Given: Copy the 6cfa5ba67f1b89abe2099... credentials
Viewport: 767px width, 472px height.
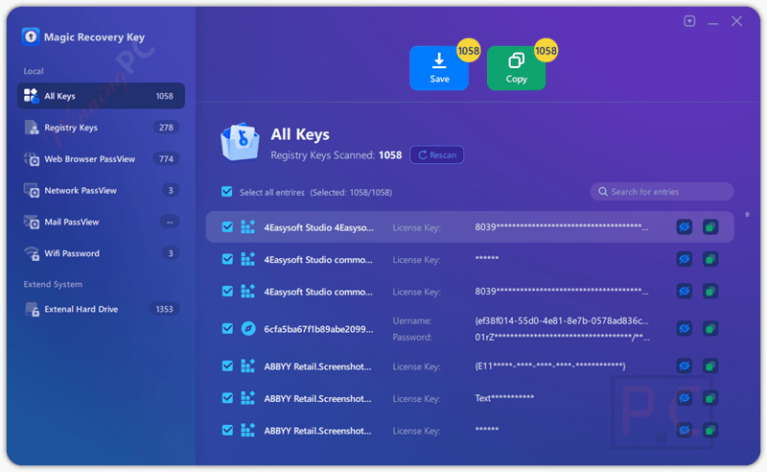Looking at the screenshot, I should 710,329.
